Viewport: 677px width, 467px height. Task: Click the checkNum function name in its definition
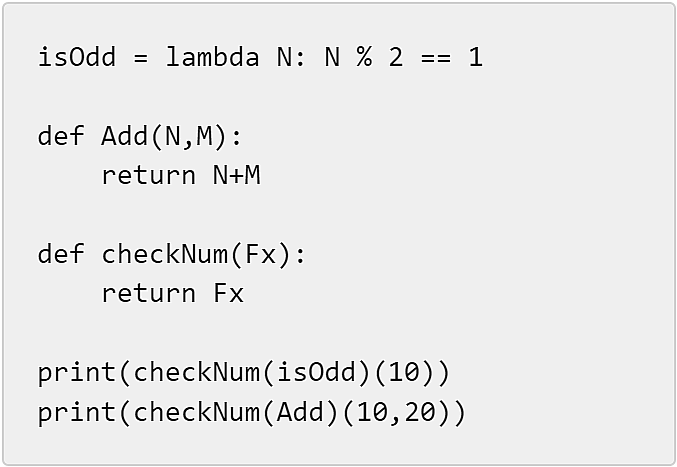165,254
